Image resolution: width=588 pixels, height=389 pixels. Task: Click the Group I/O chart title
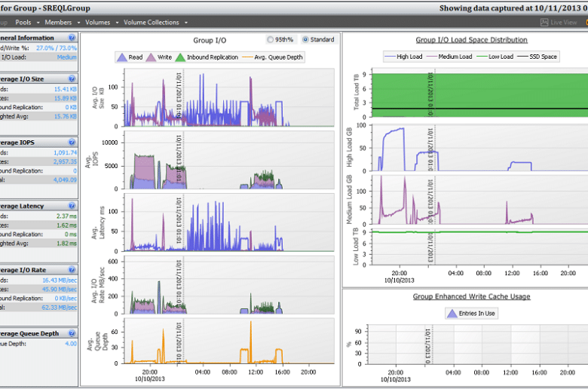pos(210,41)
